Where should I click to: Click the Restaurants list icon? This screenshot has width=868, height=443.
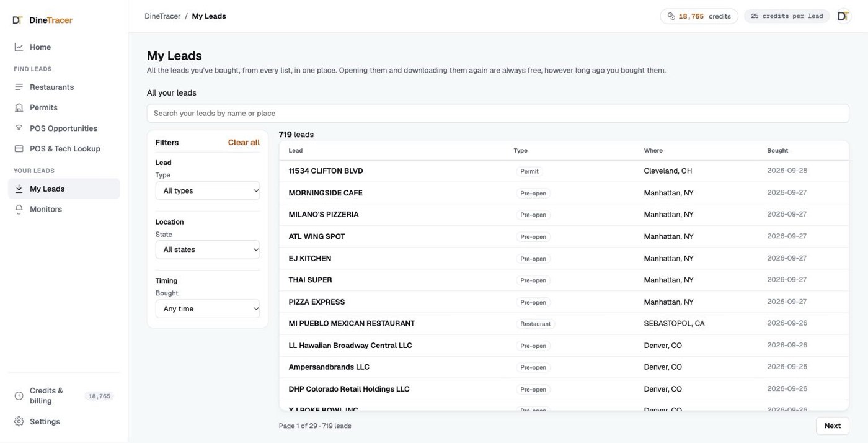pyautogui.click(x=19, y=87)
